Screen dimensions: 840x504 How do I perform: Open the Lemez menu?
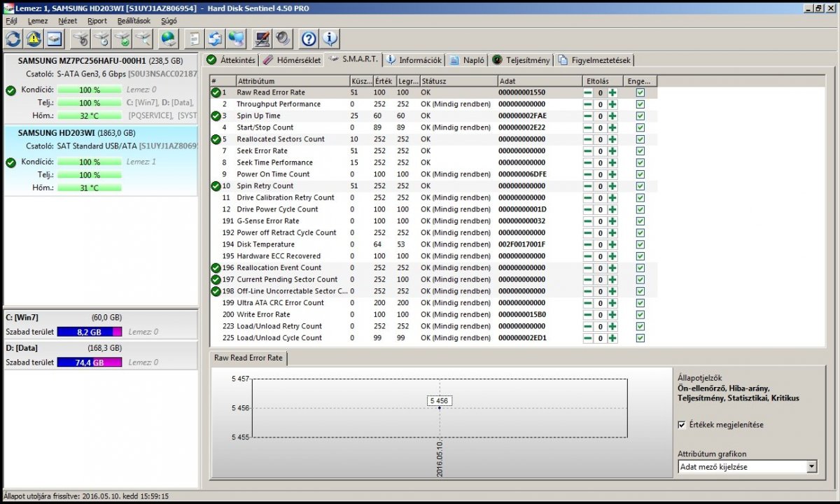38,21
